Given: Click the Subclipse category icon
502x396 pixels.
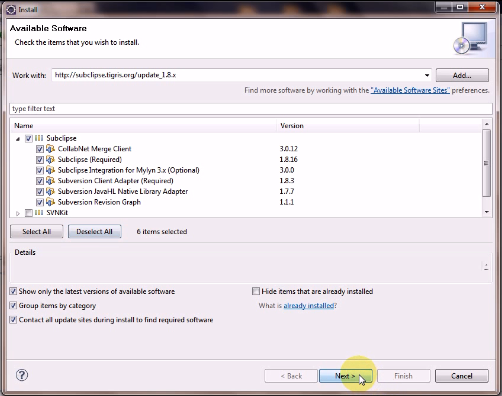Looking at the screenshot, I should pos(39,138).
